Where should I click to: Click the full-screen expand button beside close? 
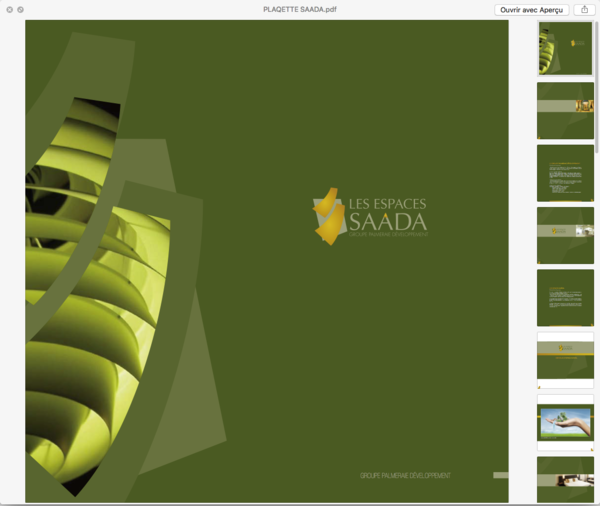click(20, 10)
